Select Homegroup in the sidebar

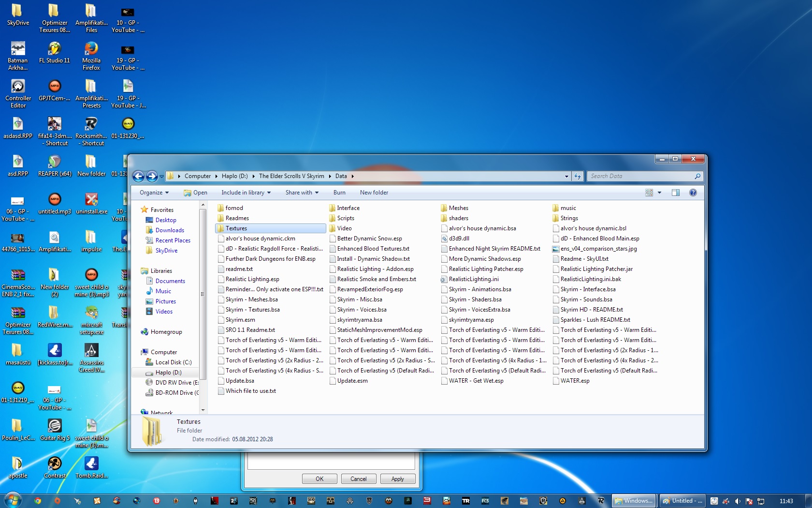click(x=166, y=332)
